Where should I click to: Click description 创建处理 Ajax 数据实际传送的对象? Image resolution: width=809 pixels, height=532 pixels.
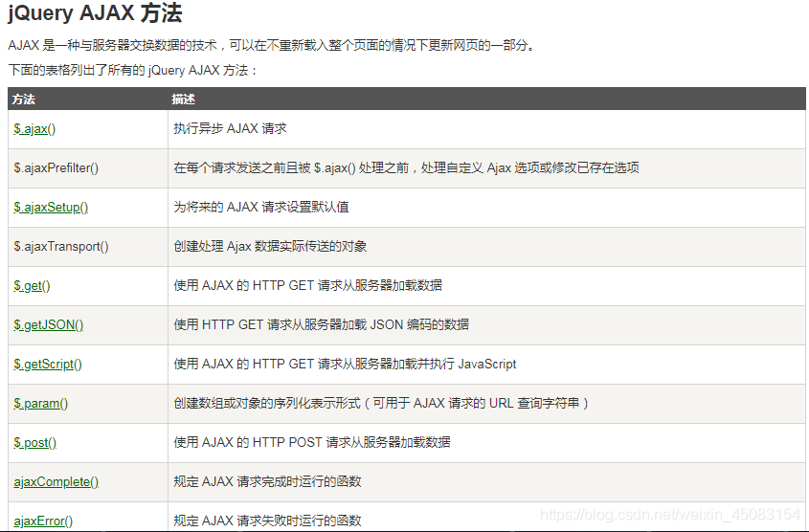[270, 246]
